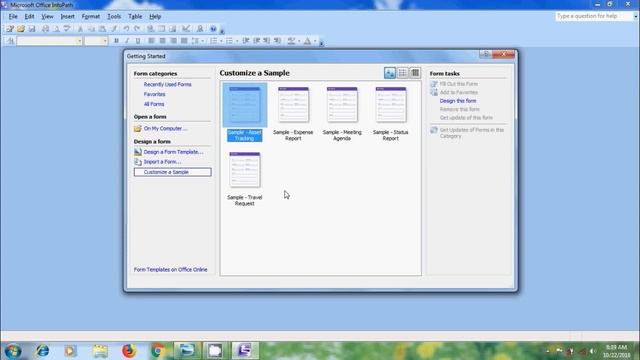Open the View menu
This screenshot has width=640, height=360.
pyautogui.click(x=47, y=16)
